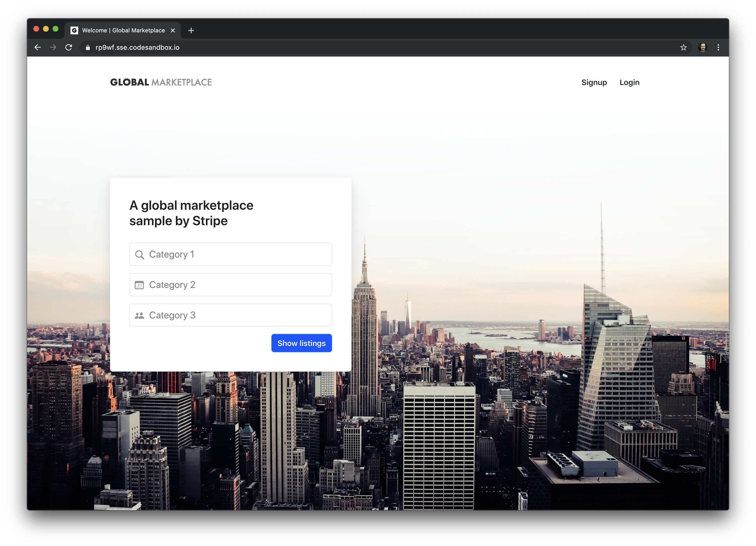
Task: Click the browser menu (three dots) icon
Action: (718, 47)
